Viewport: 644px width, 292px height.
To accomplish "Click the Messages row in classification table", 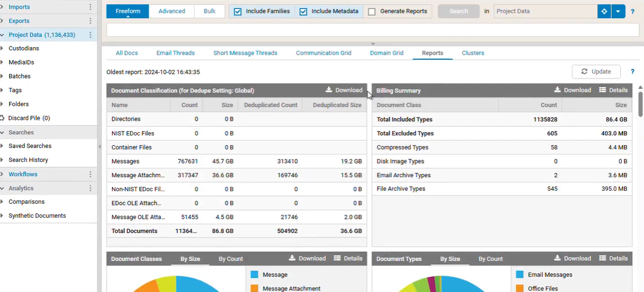I will (x=236, y=161).
